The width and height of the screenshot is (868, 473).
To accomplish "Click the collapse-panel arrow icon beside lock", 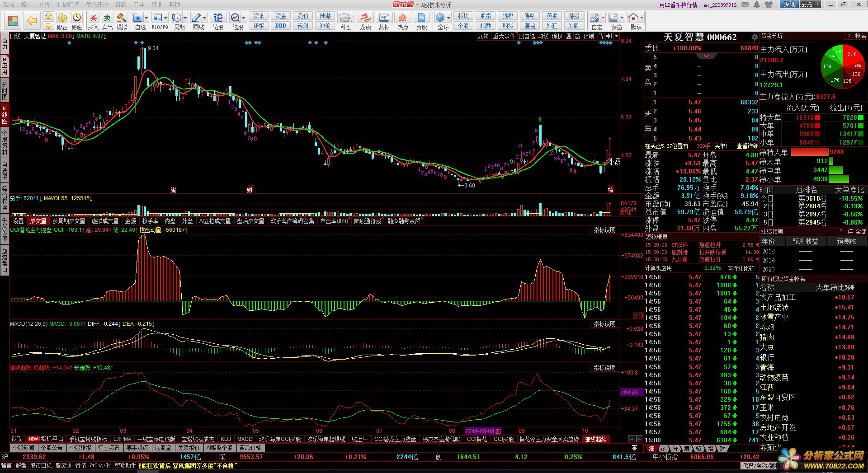I will (609, 36).
